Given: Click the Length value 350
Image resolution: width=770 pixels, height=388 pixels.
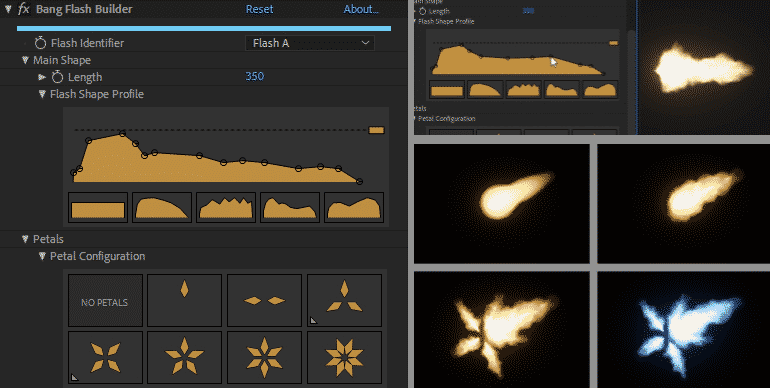Looking at the screenshot, I should click(x=254, y=76).
